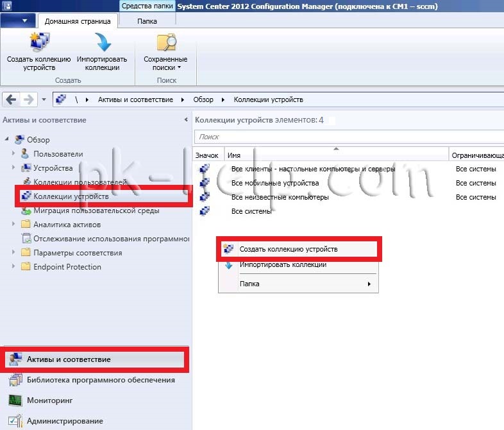This screenshot has height=430, width=504.
Task: Select the Все мобильные устройства name
Action: 275,183
